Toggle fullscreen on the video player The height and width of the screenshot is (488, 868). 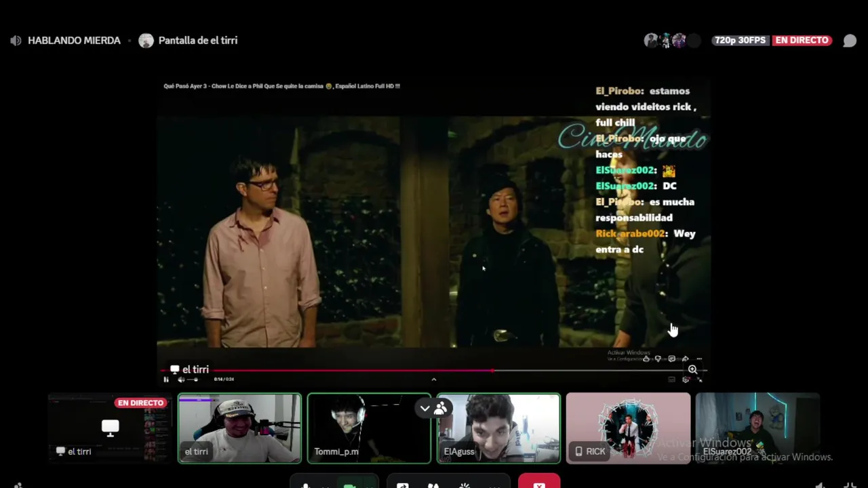(699, 380)
